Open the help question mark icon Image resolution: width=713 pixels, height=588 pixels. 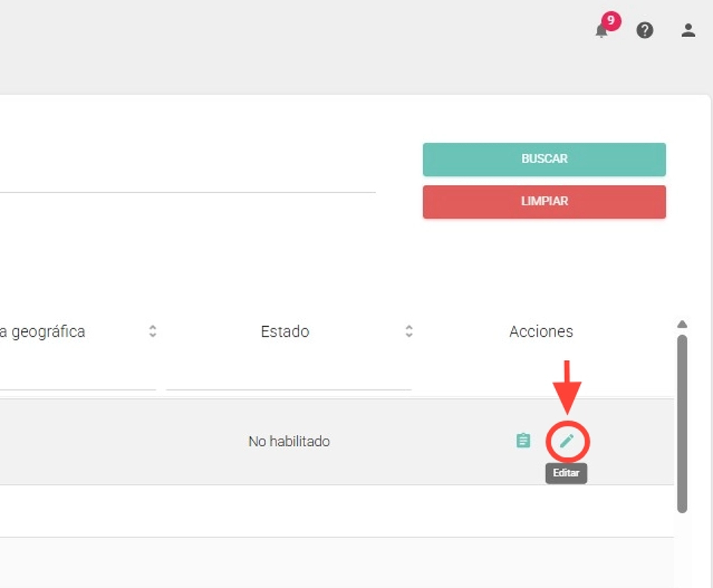pyautogui.click(x=644, y=30)
